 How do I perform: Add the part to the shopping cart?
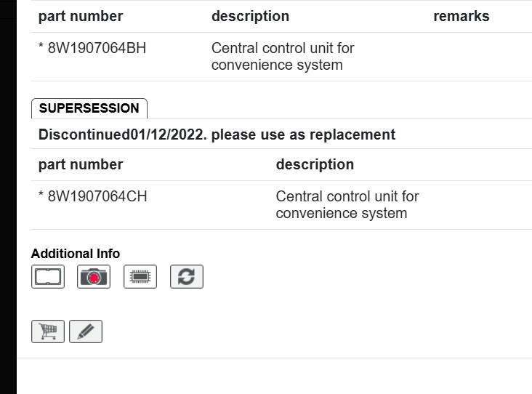coord(48,331)
